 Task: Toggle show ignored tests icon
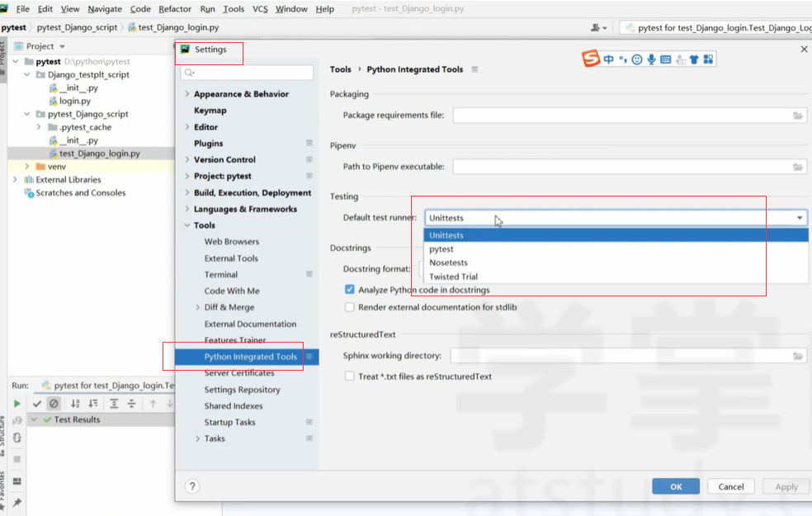pos(54,404)
